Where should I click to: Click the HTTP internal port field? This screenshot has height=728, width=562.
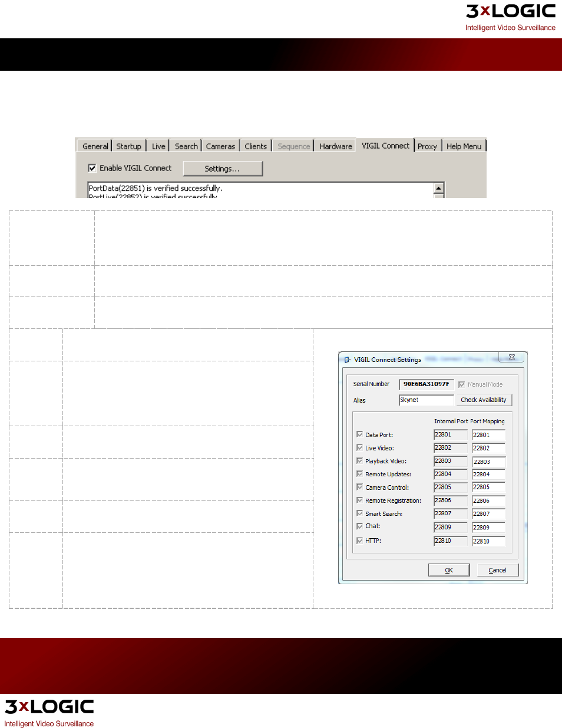coord(451,541)
